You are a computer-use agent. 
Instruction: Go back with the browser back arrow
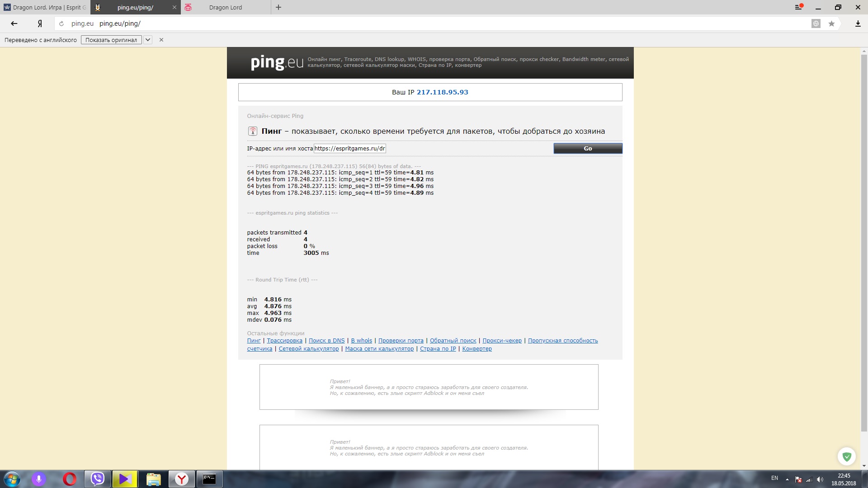coord(14,23)
